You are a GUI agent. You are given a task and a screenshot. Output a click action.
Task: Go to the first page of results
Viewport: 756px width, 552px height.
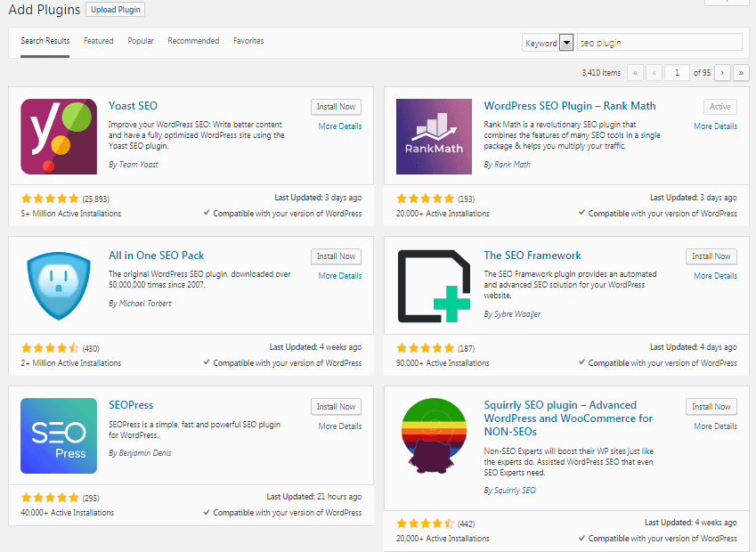635,73
